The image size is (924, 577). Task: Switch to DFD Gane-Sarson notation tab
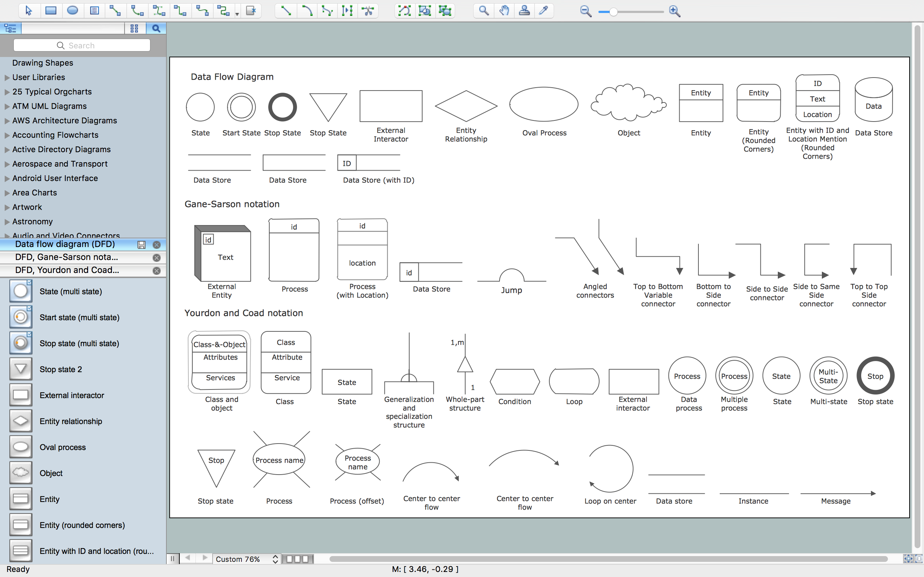click(x=66, y=257)
